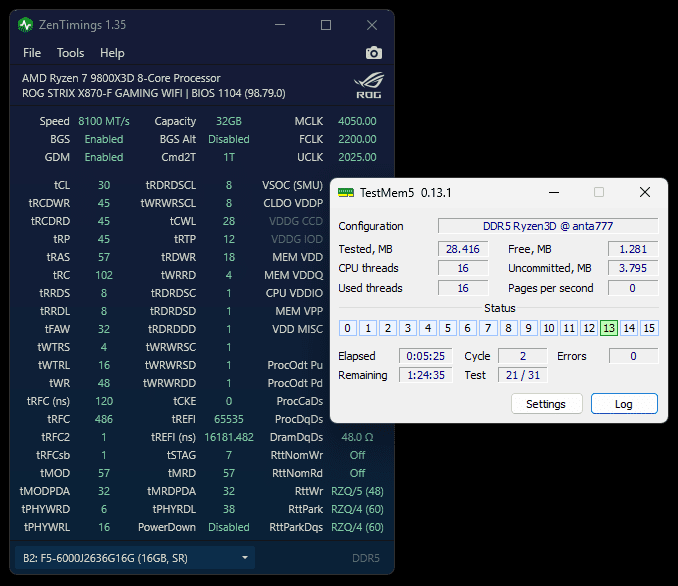
Task: Click status thread box 11
Action: click(x=569, y=328)
